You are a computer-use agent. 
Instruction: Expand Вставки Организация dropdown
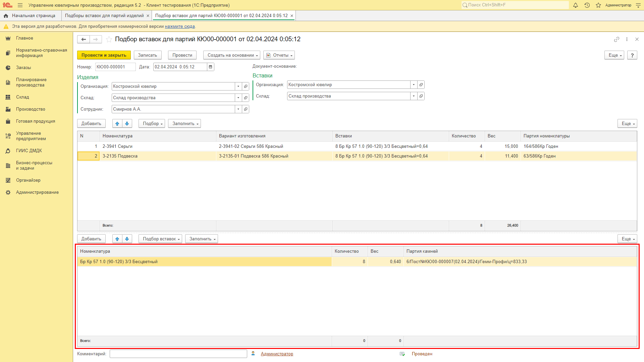[414, 85]
